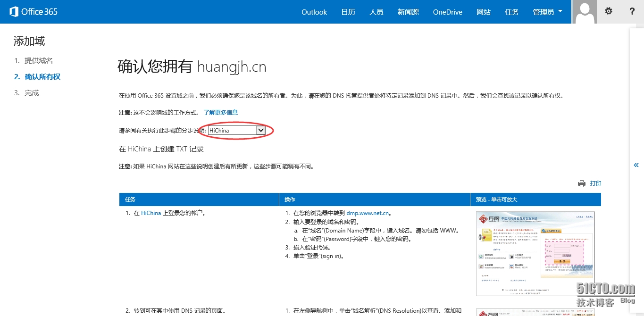
Task: Open 人员 people in the navigation
Action: coord(376,12)
